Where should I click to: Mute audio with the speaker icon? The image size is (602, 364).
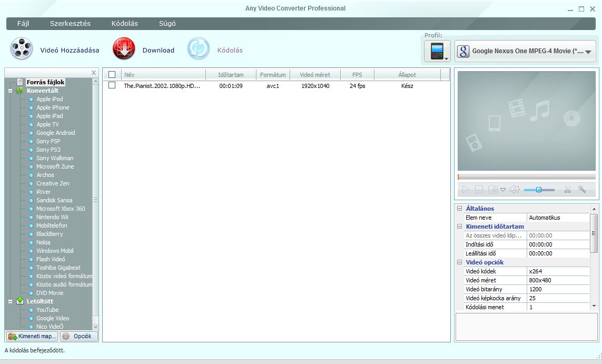point(515,189)
